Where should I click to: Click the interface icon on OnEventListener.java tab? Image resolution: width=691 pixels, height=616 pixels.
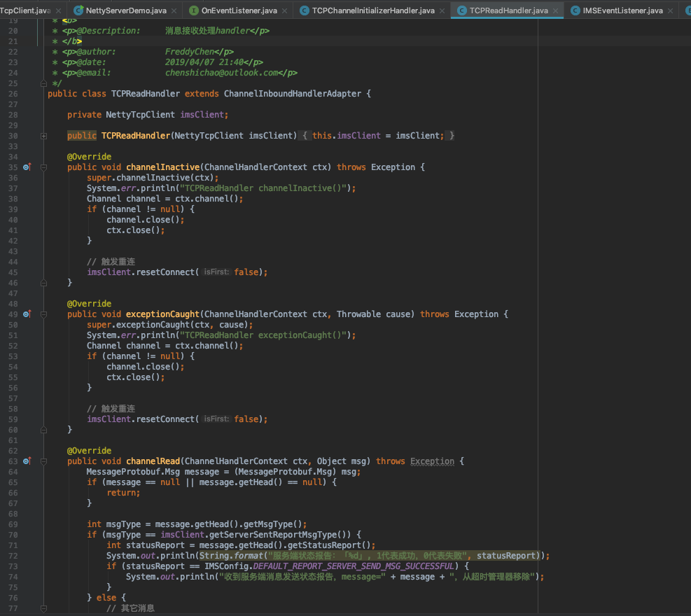coord(193,10)
